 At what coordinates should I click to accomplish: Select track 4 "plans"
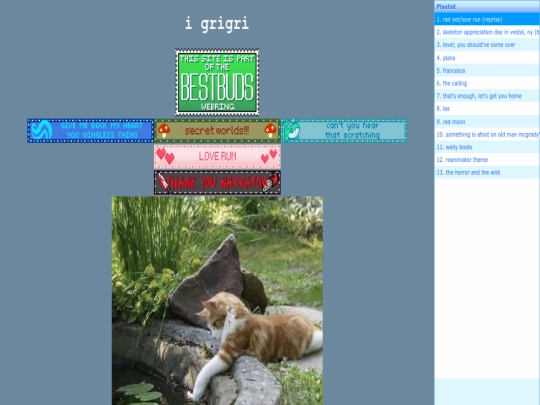pyautogui.click(x=487, y=58)
